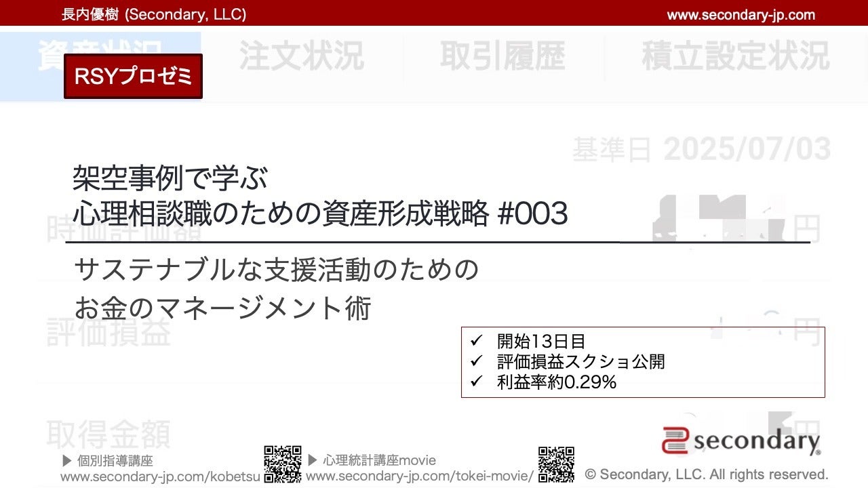Click the 基準日 2025/07/03 date label

(x=701, y=150)
